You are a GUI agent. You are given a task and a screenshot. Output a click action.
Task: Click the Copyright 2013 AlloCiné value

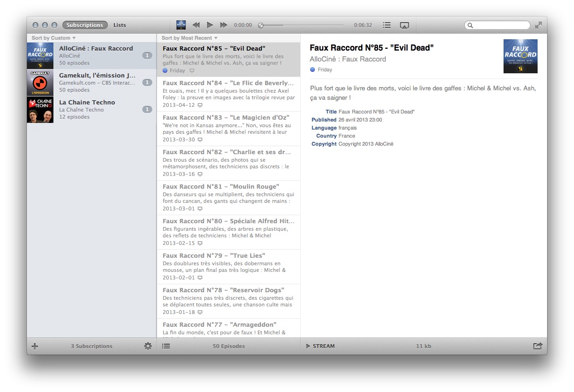[366, 144]
